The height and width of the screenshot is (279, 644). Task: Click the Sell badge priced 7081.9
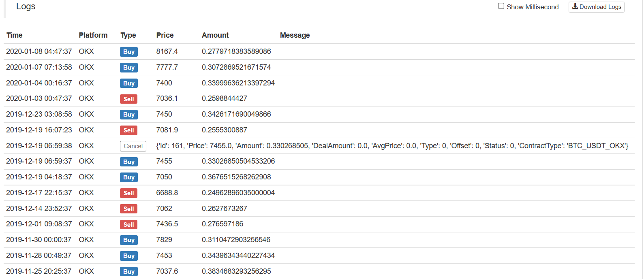128,130
